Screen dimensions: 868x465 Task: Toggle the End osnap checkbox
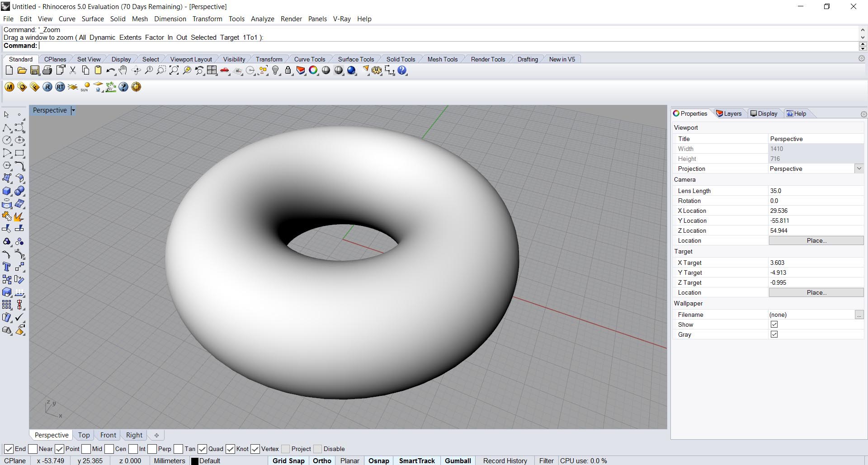[x=9, y=449]
